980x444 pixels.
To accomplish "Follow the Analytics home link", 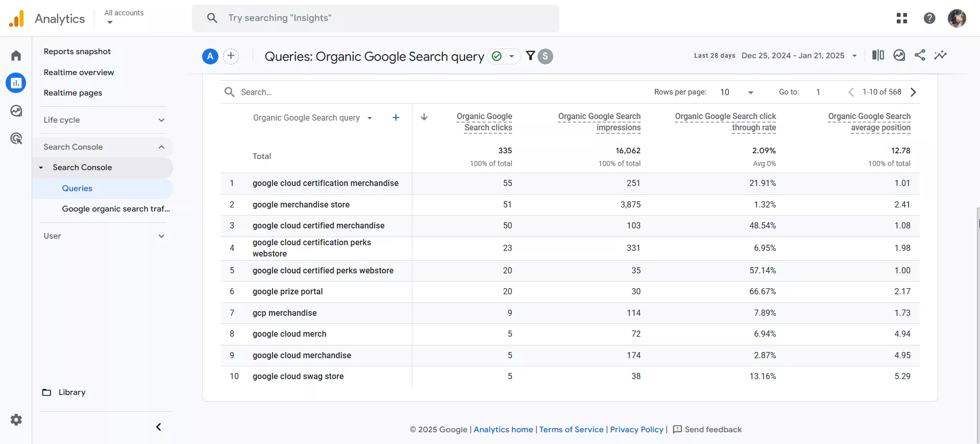I will (x=503, y=430).
